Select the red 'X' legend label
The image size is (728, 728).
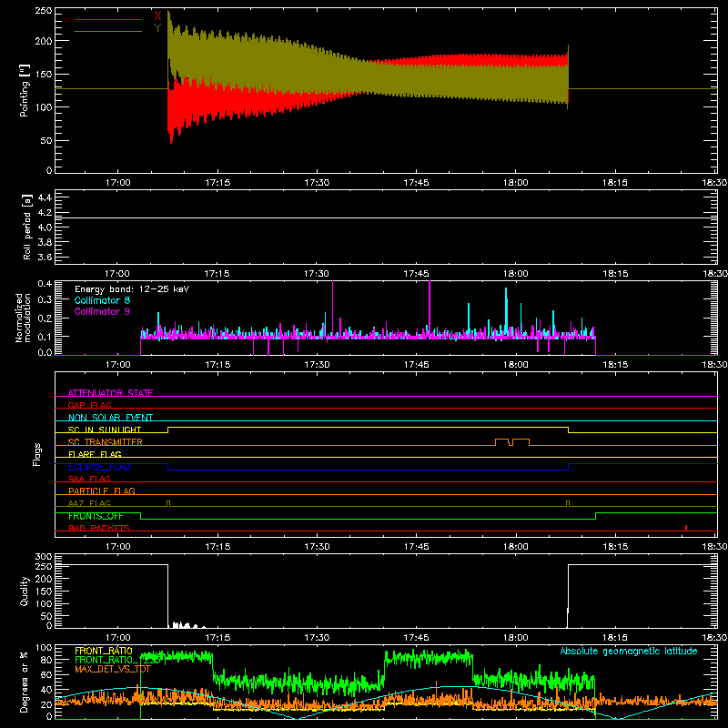[157, 16]
